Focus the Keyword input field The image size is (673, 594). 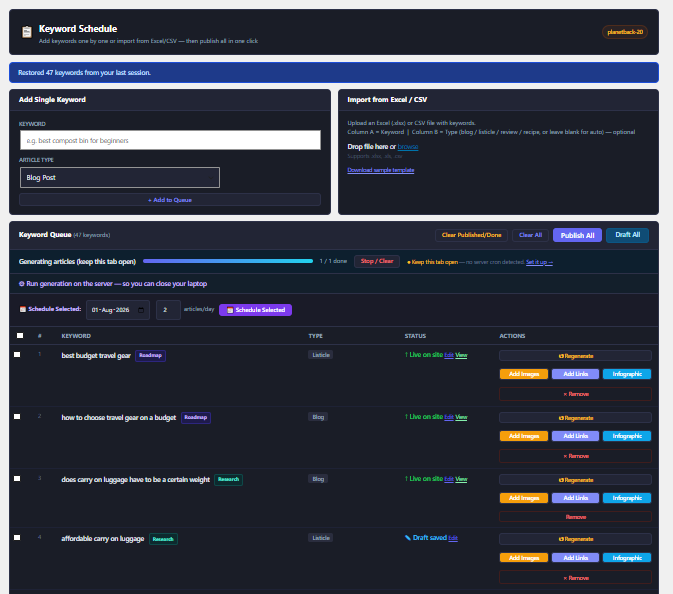[x=170, y=140]
